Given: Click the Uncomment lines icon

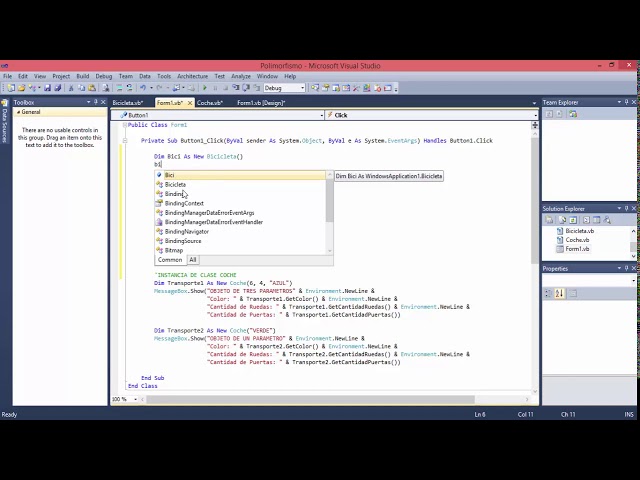Looking at the screenshot, I should point(129,88).
